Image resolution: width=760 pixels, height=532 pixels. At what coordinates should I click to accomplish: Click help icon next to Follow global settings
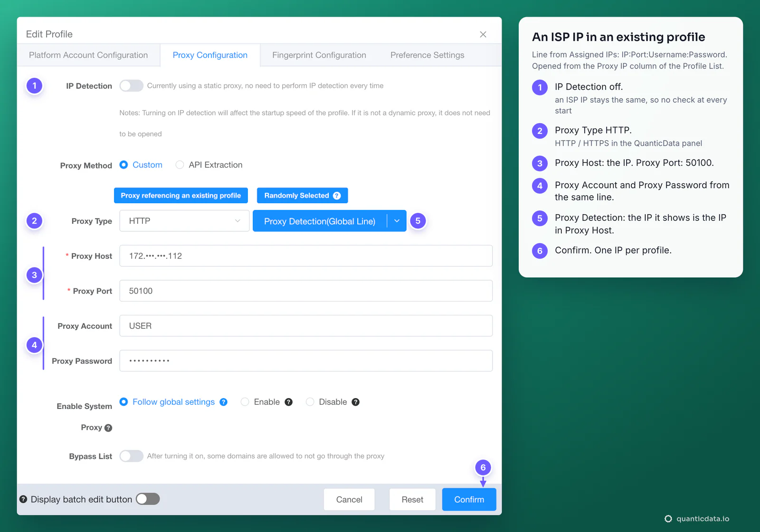pyautogui.click(x=223, y=402)
